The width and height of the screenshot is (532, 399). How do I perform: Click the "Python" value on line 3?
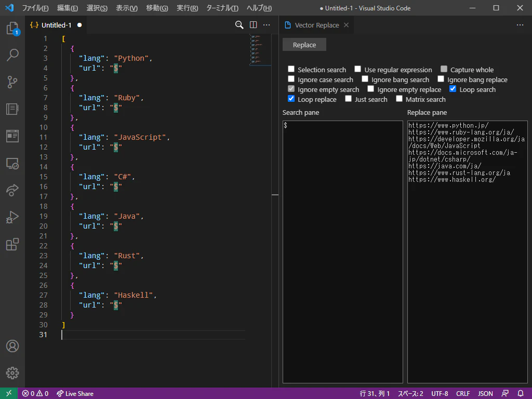click(131, 58)
